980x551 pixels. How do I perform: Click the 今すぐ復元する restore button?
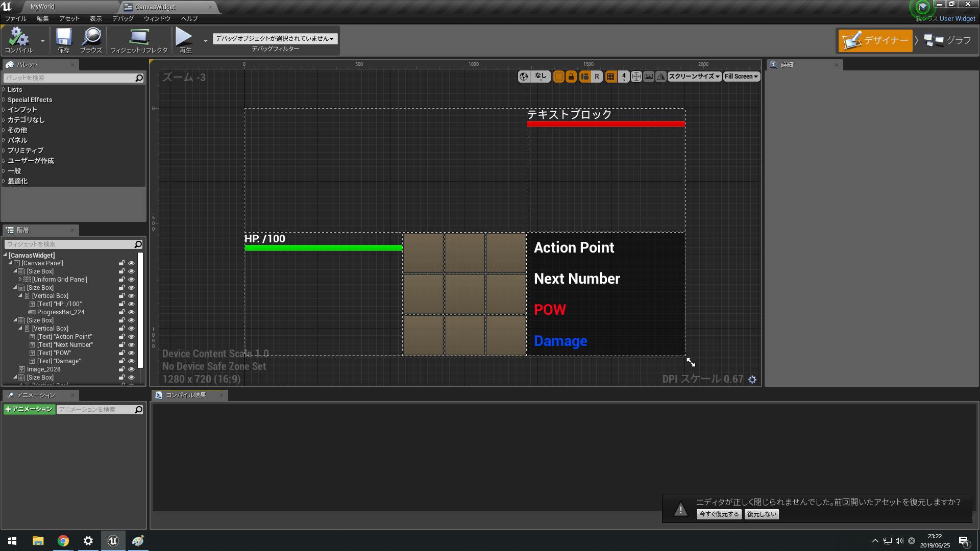tap(719, 514)
